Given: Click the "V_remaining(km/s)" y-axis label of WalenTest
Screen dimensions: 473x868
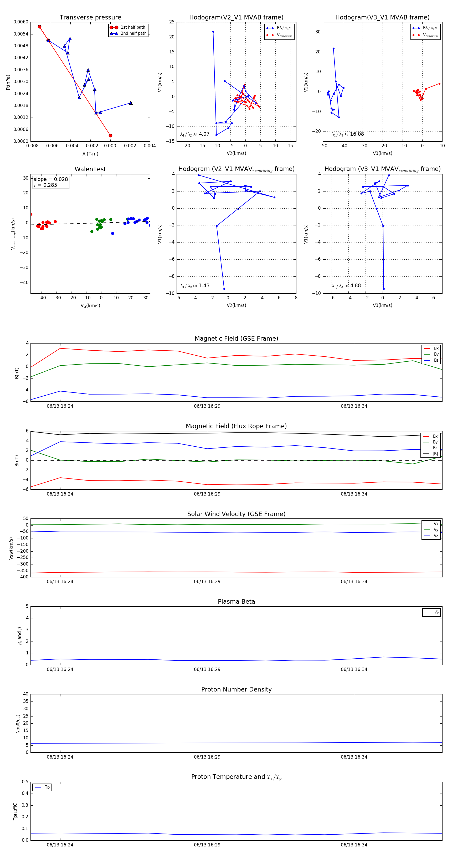Looking at the screenshot, I should tap(13, 234).
